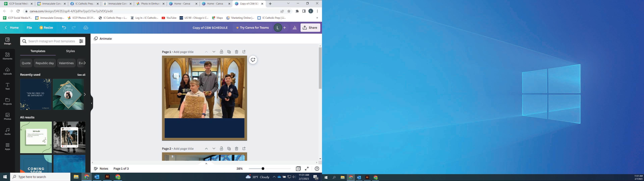The image size is (644, 181).
Task: Expand the page thumbnails strip chevron at bottom
Action: 206,164
